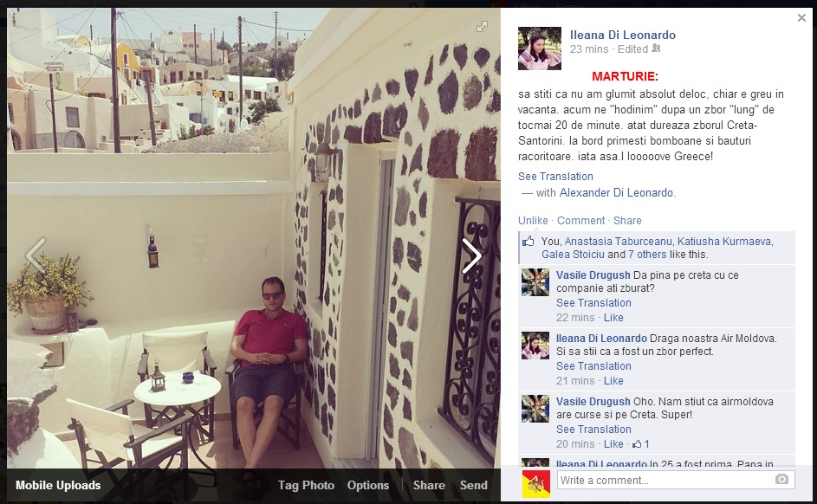The image size is (817, 504).
Task: Expand See Translation under the post text
Action: 555,177
